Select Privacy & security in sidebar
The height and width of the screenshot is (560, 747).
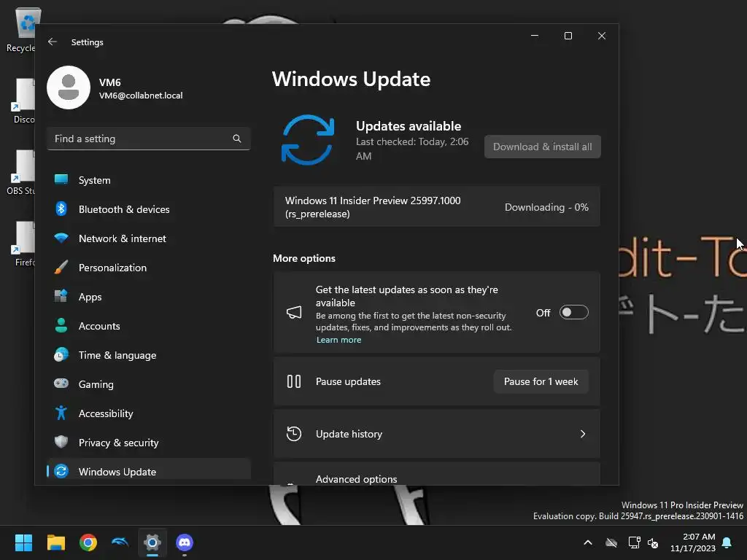click(149, 443)
